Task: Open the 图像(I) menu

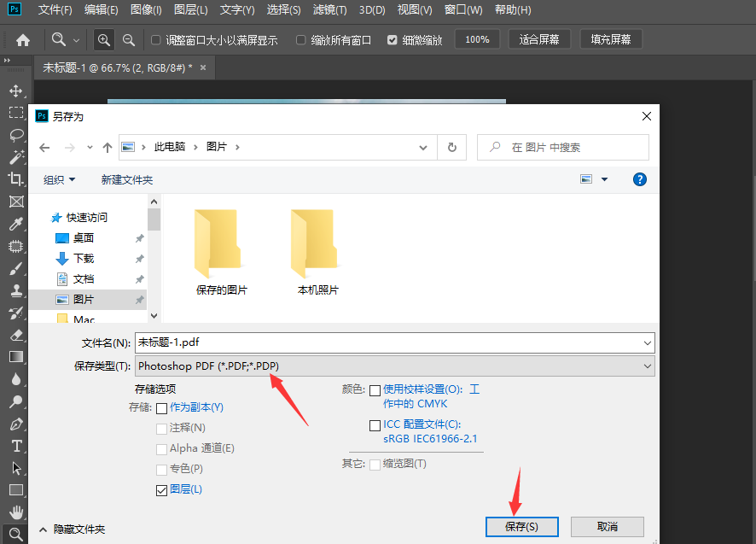Action: point(146,9)
